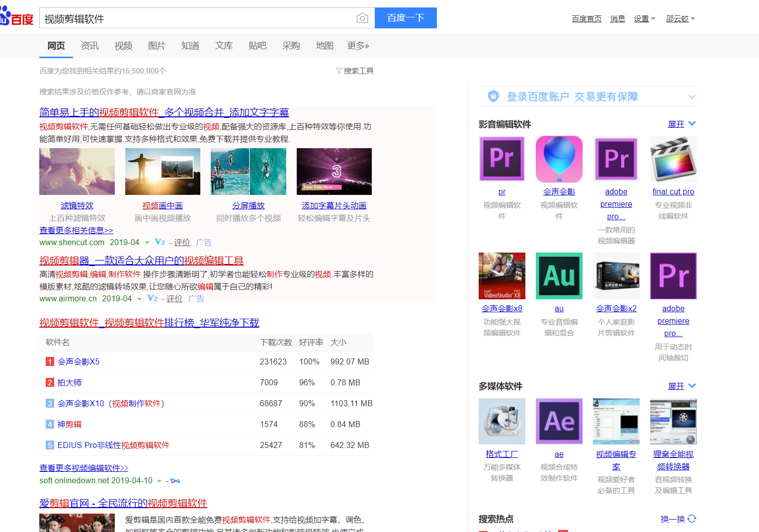Switch to the 贴吧 tab
Image resolution: width=759 pixels, height=532 pixels.
coord(257,46)
